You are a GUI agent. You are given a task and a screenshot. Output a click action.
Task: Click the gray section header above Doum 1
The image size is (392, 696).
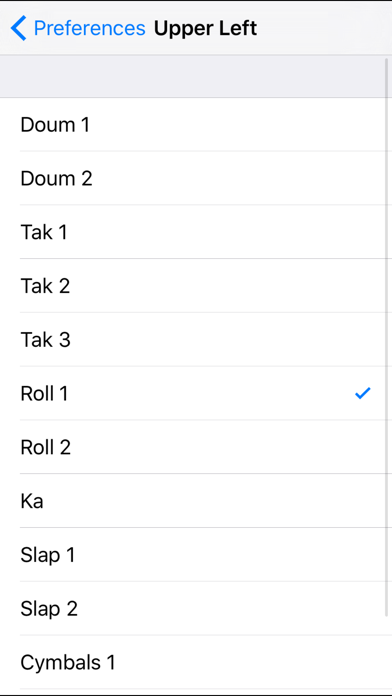[196, 76]
